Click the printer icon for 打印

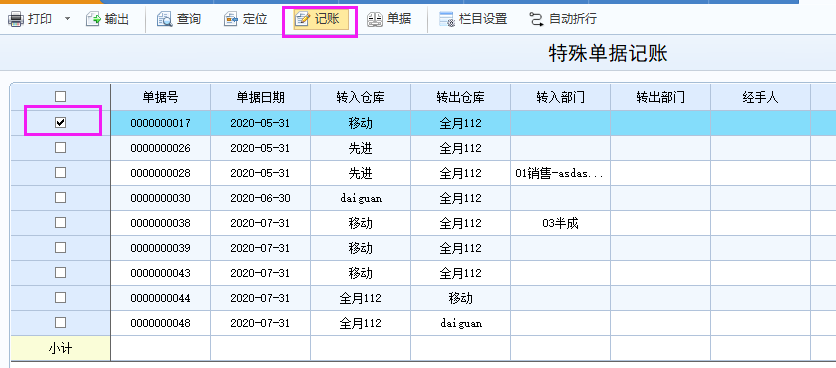point(16,20)
